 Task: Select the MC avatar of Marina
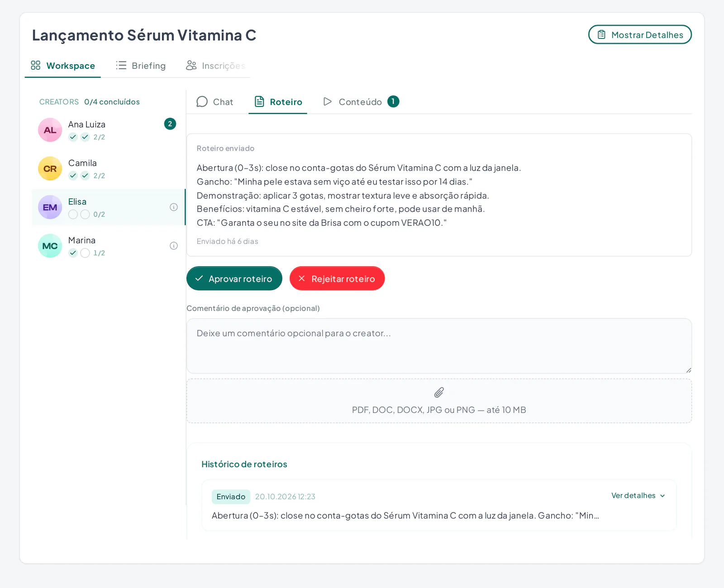click(x=50, y=246)
